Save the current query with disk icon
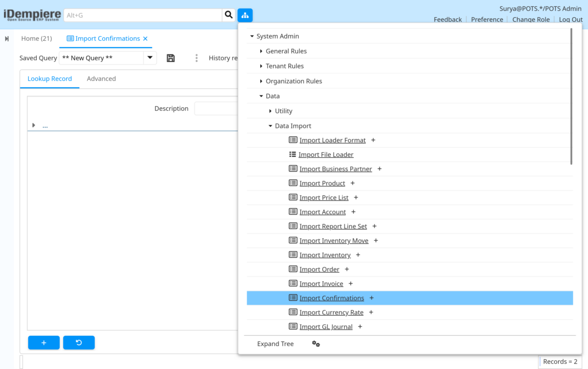The image size is (588, 369). click(x=171, y=58)
